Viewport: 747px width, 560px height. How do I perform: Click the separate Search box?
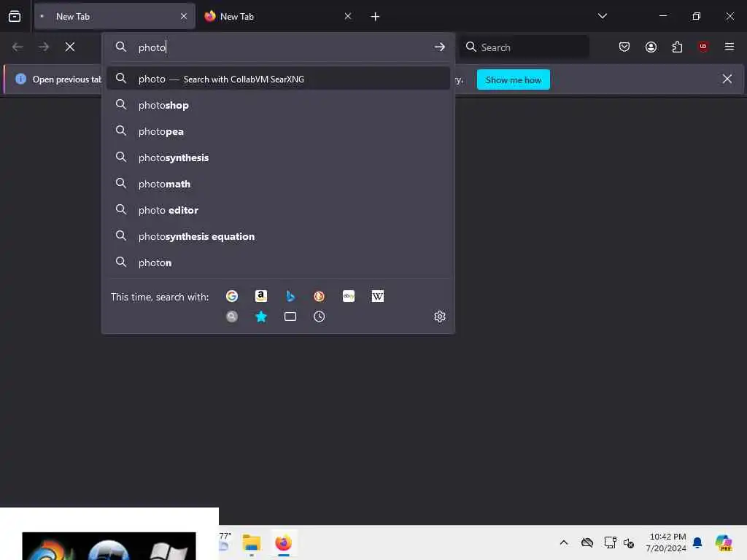[524, 47]
